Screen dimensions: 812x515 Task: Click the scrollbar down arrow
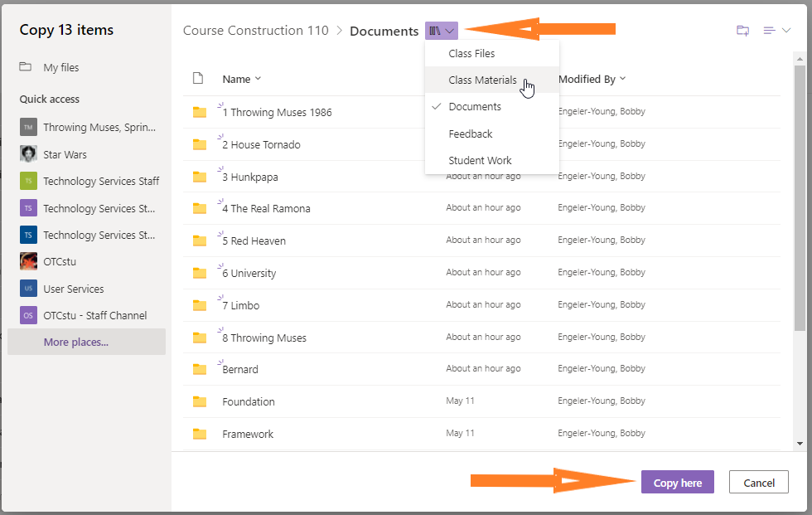(x=800, y=444)
